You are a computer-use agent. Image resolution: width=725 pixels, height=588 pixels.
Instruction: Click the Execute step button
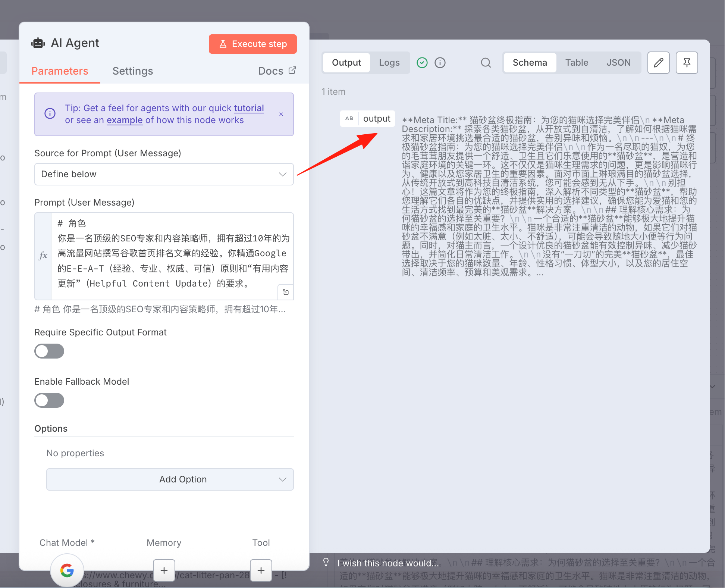[x=253, y=44]
